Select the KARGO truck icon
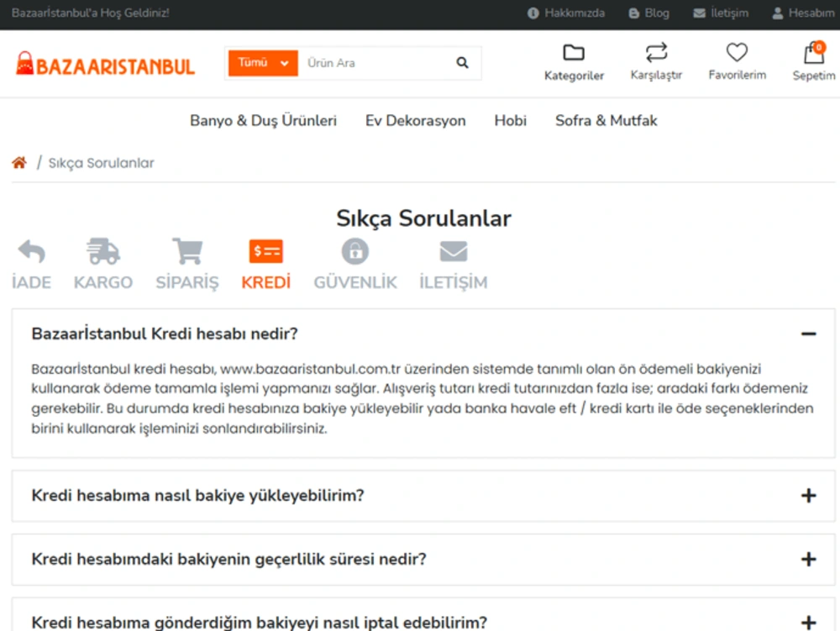 pos(102,251)
